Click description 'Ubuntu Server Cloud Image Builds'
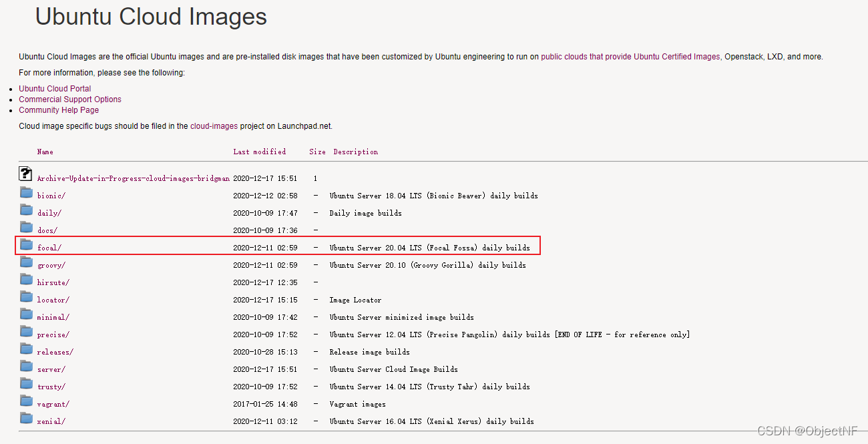The width and height of the screenshot is (868, 444). click(393, 369)
